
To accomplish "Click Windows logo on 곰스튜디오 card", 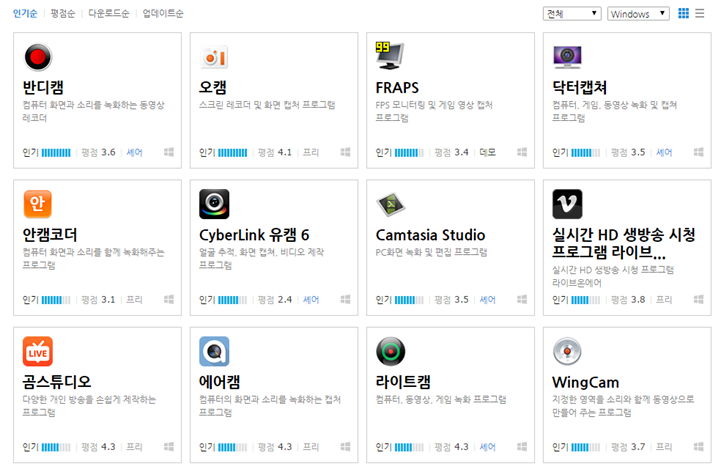I will pos(169,446).
